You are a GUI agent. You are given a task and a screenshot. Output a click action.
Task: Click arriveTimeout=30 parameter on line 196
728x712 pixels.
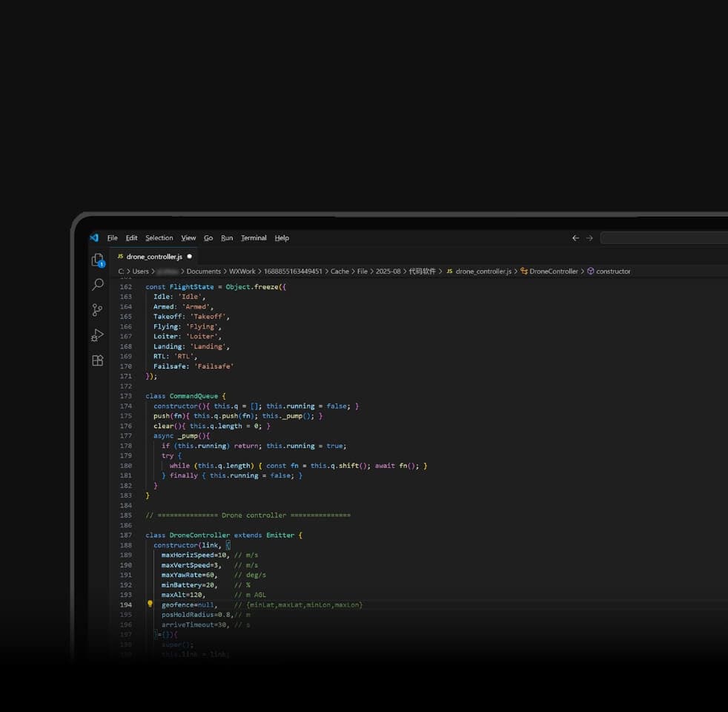[194, 624]
